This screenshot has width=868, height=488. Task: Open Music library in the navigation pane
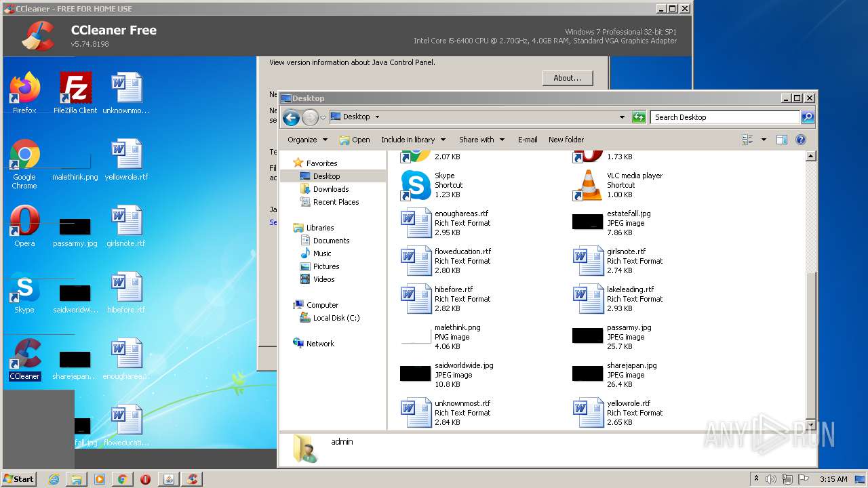point(322,253)
